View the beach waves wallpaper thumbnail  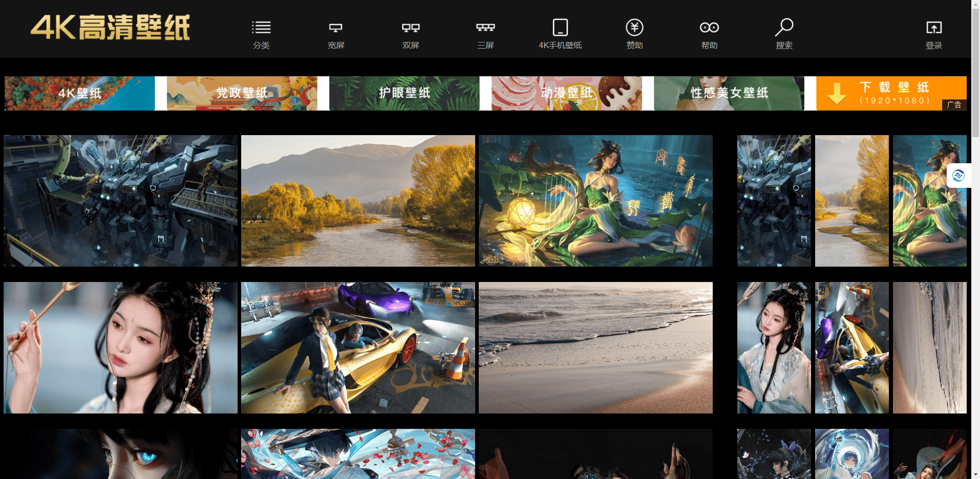coord(595,347)
